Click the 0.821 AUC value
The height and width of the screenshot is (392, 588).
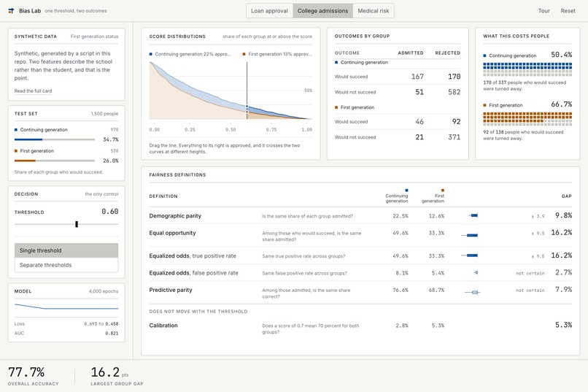(x=112, y=333)
